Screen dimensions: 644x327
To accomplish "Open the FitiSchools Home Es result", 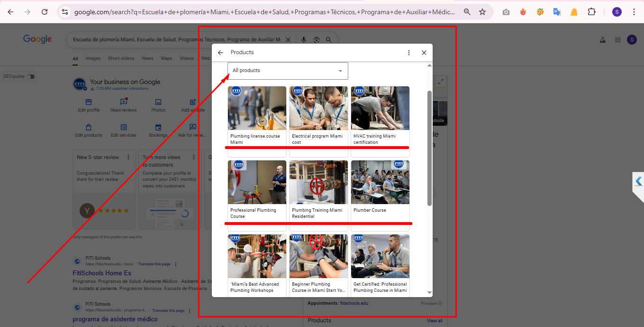I will (102, 273).
